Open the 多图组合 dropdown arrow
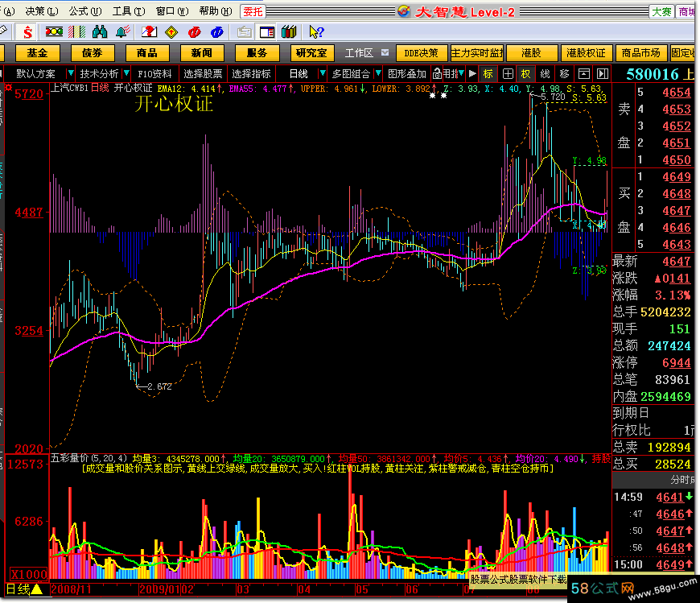The height and width of the screenshot is (603, 700). 378,73
